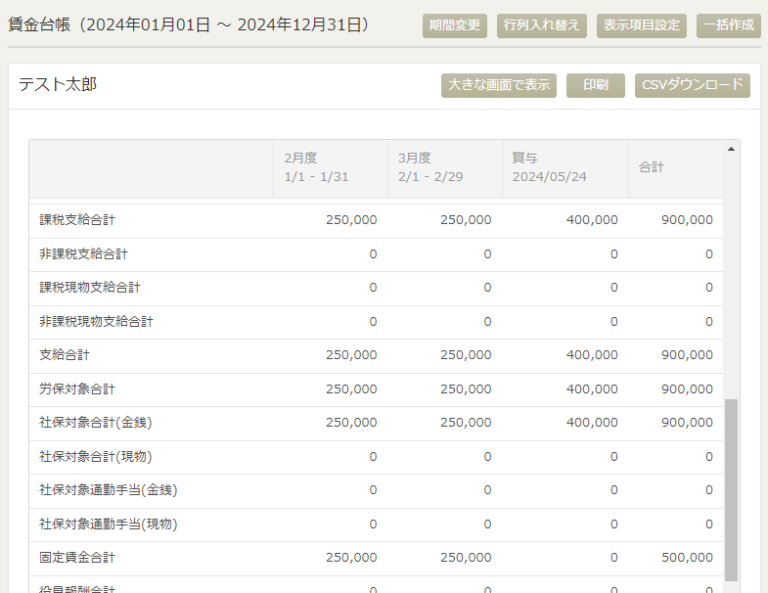Screen dimensions: 768x593
Task: Click the vertical scrollbar thumb
Action: [x=731, y=488]
